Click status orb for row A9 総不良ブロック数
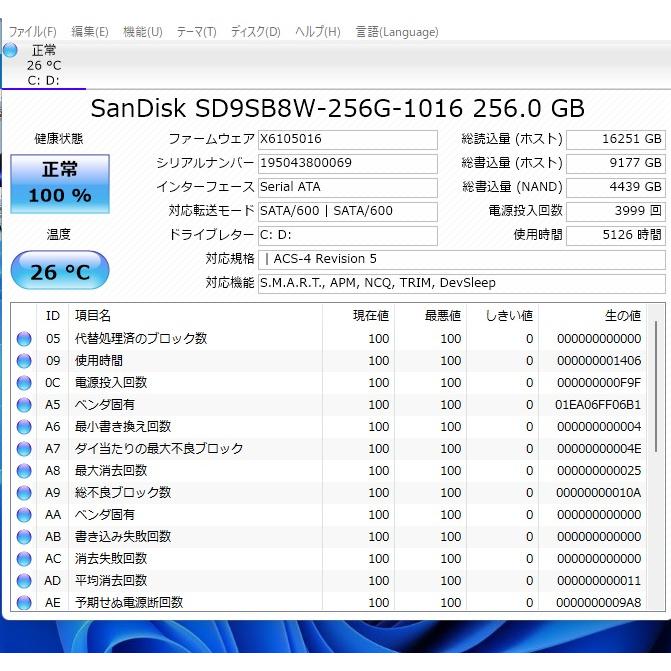Screen dimensions: 671x671 24,493
